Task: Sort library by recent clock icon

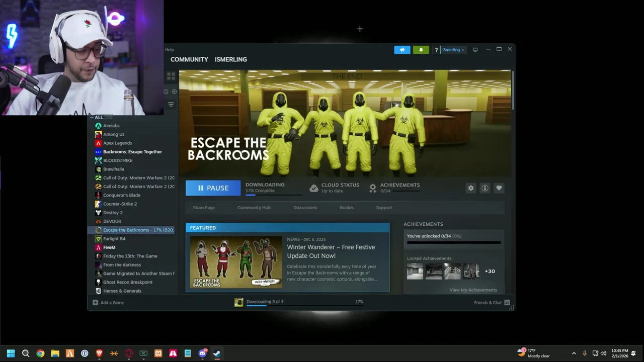Action: tap(166, 92)
